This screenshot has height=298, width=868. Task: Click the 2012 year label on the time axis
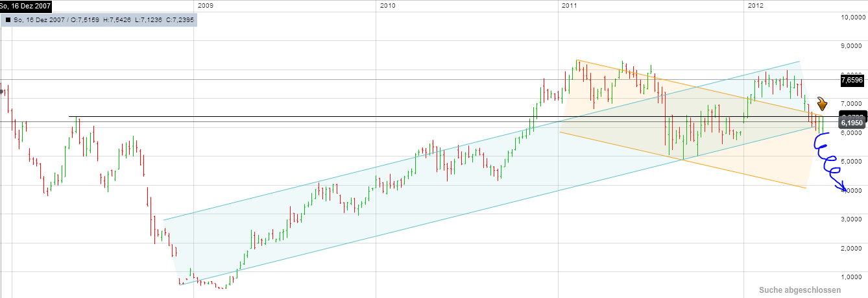coord(755,6)
